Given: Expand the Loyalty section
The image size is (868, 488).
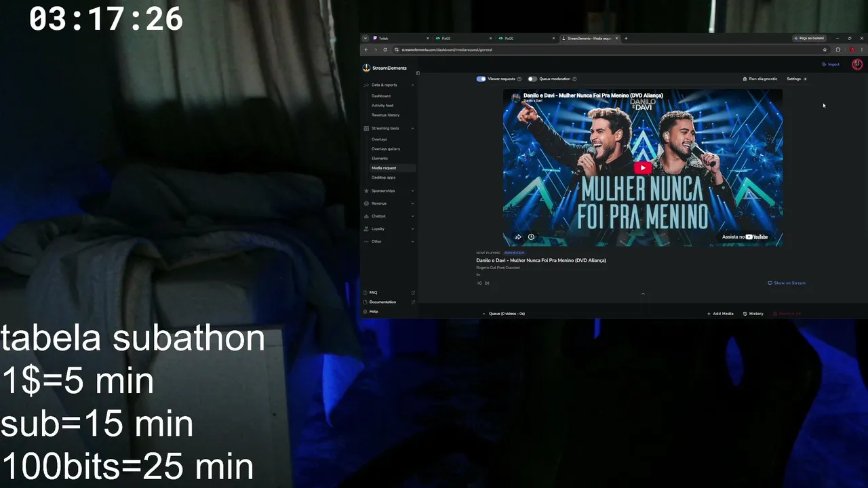Looking at the screenshot, I should [x=412, y=229].
